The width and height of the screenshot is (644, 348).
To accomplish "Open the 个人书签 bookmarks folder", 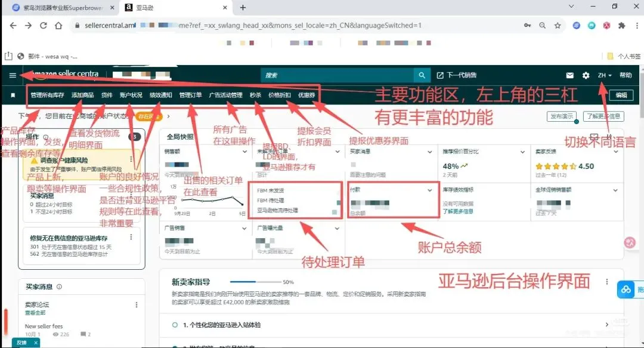I will coord(624,56).
